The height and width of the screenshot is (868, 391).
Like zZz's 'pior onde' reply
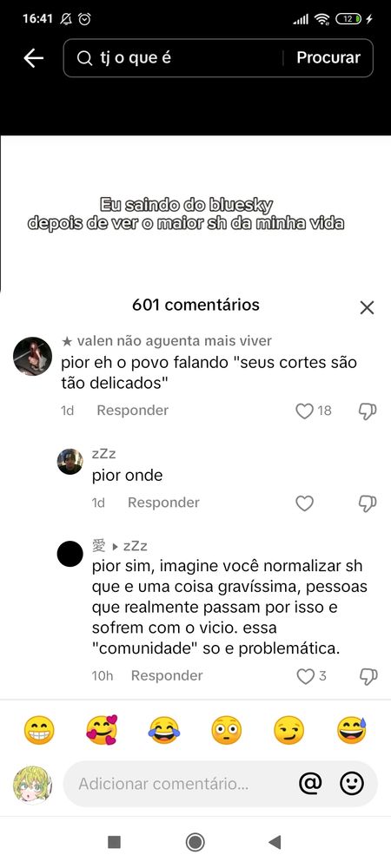[x=305, y=503]
